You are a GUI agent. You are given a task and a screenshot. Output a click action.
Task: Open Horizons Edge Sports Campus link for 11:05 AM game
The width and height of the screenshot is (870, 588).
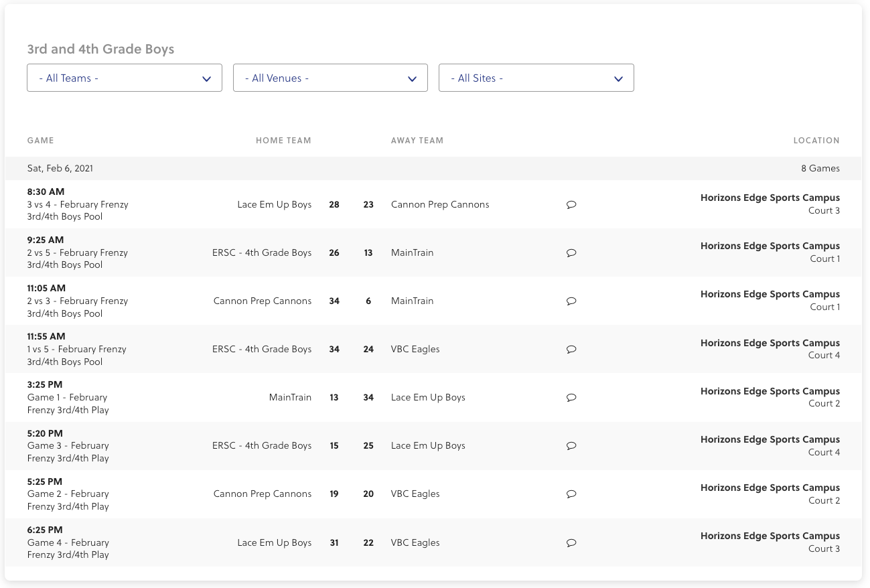[770, 294]
